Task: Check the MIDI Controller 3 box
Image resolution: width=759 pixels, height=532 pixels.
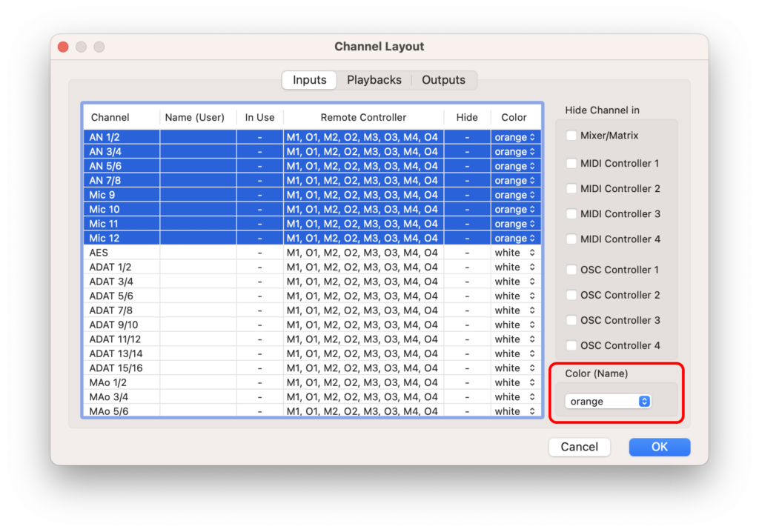Action: (571, 213)
